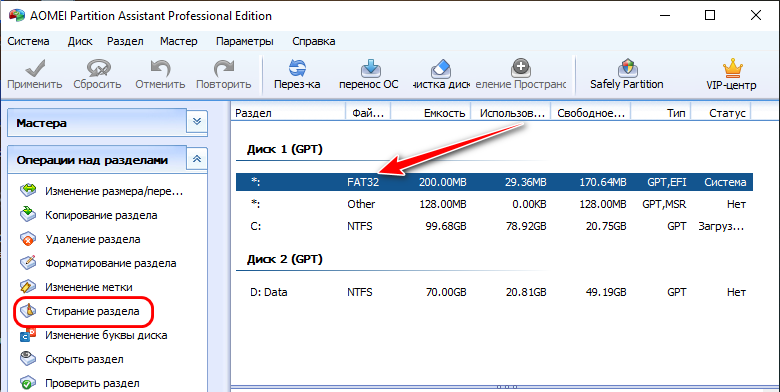Click the Свободное... column header
Viewport: 780px width, 392px height.
click(x=591, y=113)
